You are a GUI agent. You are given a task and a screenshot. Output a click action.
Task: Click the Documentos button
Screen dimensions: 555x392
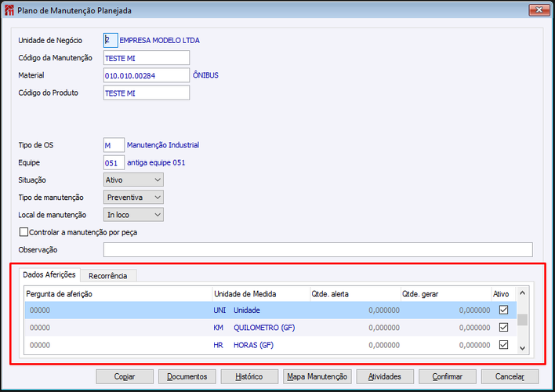(x=187, y=376)
